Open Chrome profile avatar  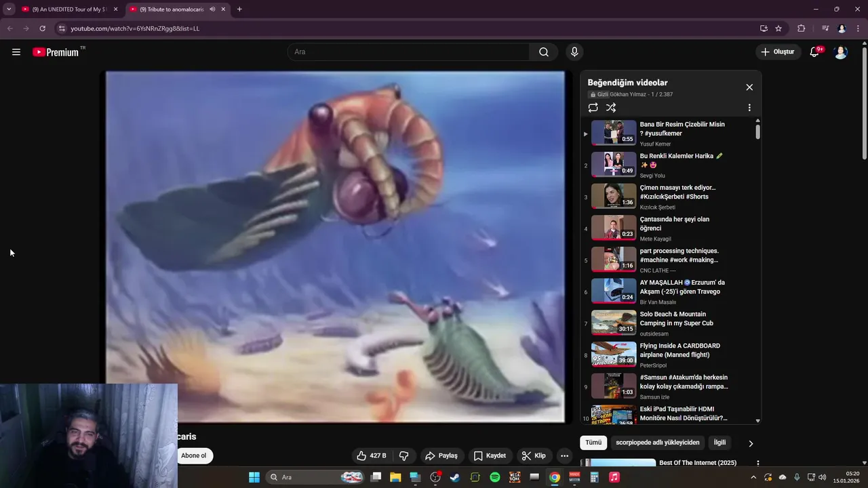tap(842, 28)
